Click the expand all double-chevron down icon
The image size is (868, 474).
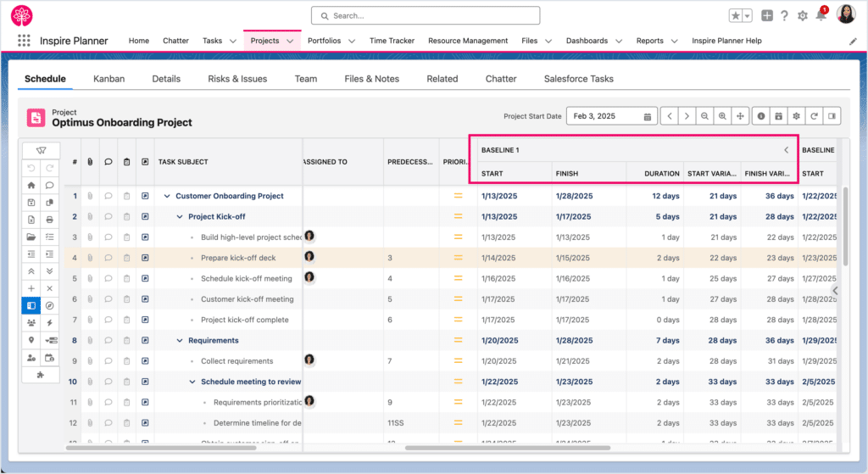(x=50, y=270)
